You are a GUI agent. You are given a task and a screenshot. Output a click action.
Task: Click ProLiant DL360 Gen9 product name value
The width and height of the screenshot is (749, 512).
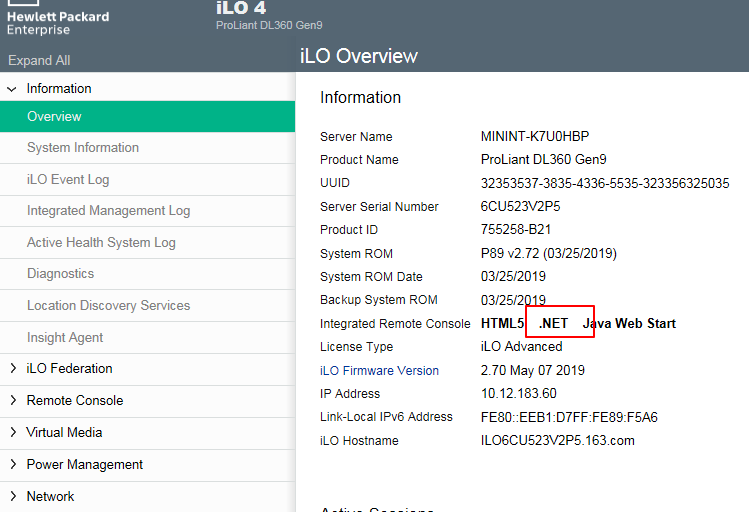[544, 159]
